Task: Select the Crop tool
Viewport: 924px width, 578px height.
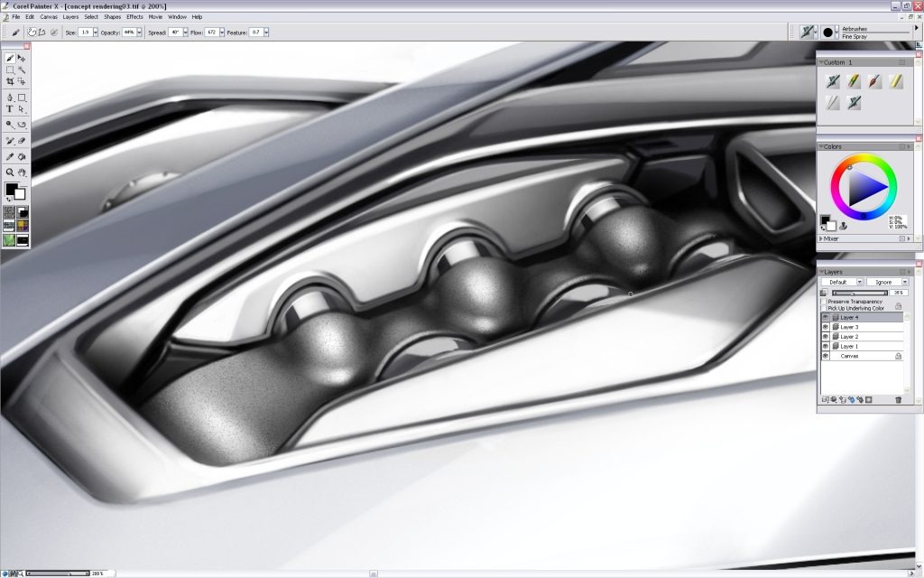Action: coord(9,81)
